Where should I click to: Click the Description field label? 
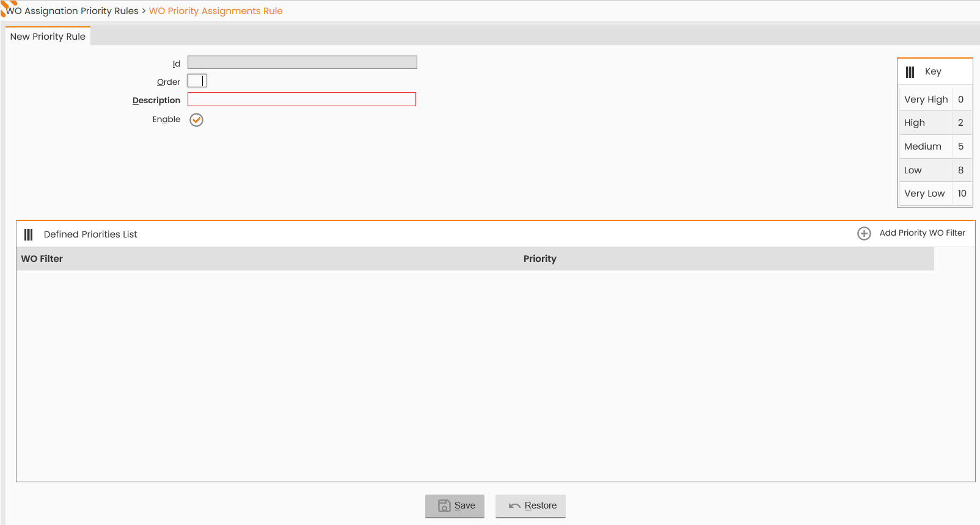pyautogui.click(x=156, y=101)
